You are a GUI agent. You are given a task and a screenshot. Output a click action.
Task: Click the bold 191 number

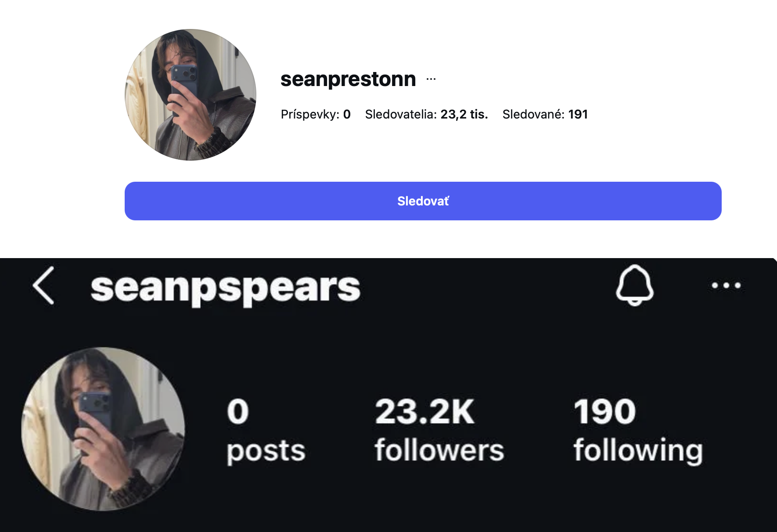[578, 114]
